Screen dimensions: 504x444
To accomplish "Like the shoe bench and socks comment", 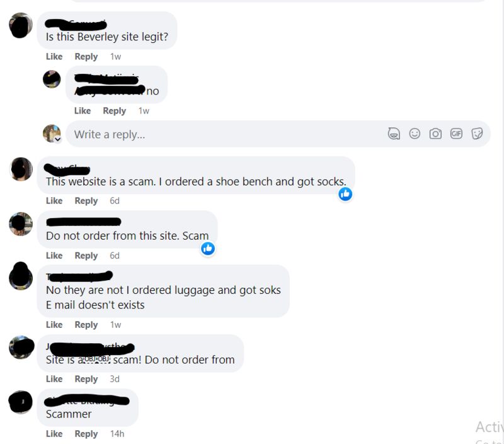I will [x=54, y=201].
